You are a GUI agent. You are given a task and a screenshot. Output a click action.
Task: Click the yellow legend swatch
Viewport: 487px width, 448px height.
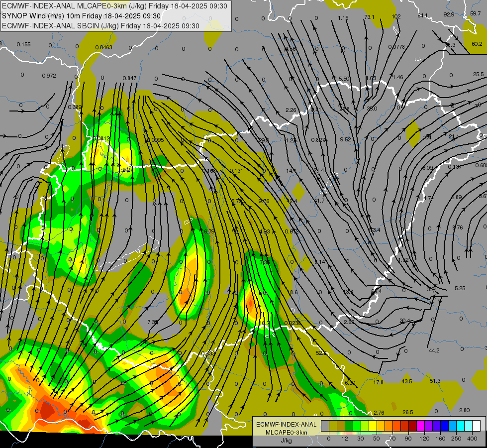coord(373,426)
